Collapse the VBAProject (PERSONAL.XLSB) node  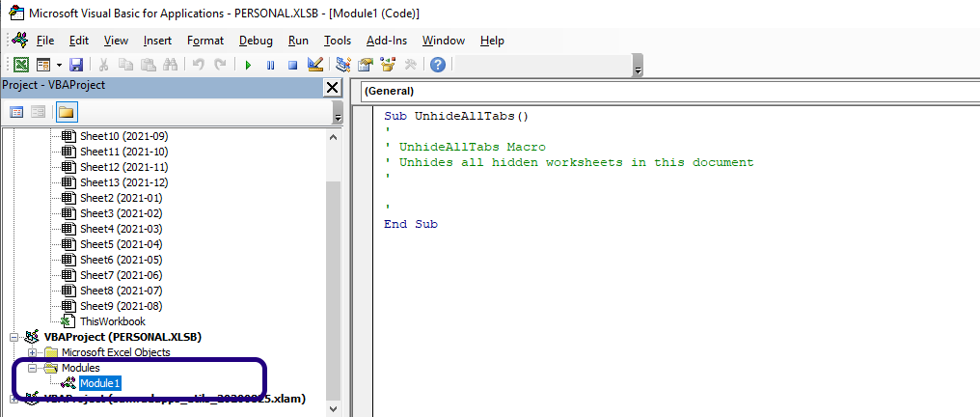click(x=14, y=337)
